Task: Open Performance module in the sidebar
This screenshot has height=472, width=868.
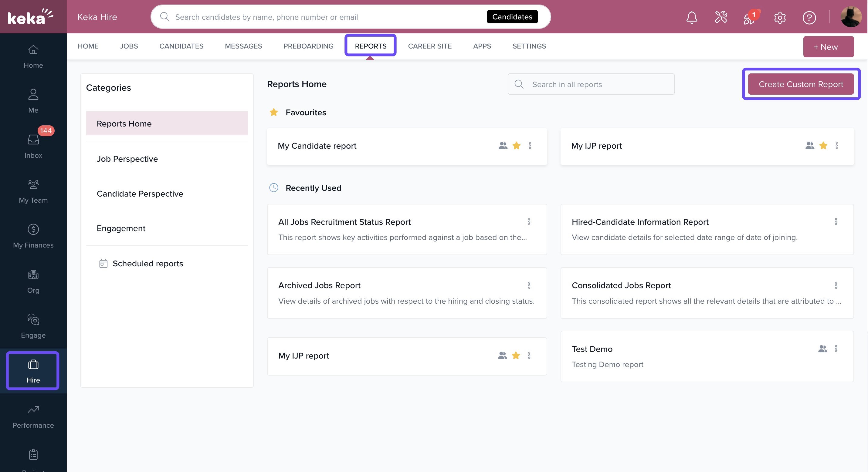Action: (33, 416)
